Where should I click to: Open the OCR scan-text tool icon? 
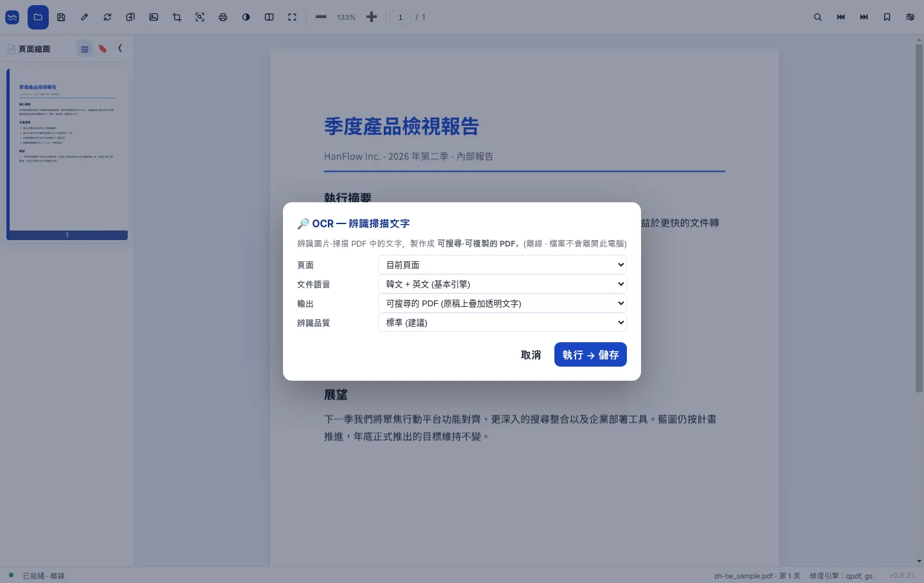pyautogui.click(x=200, y=17)
